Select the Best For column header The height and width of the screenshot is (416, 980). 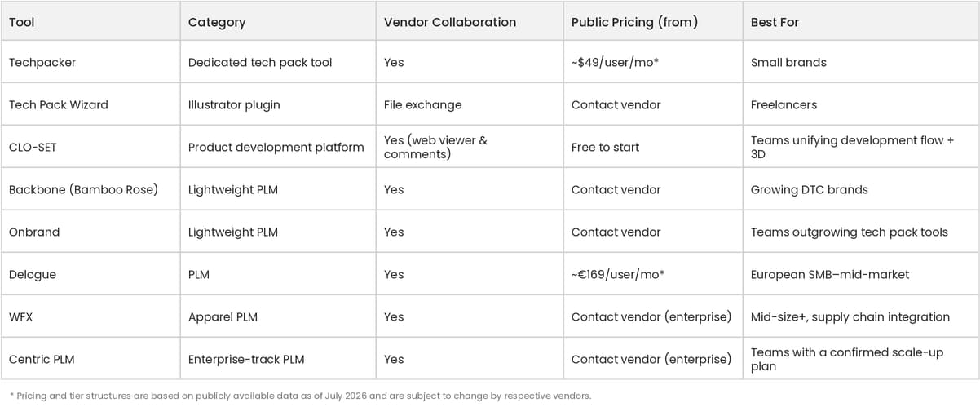tap(861, 22)
